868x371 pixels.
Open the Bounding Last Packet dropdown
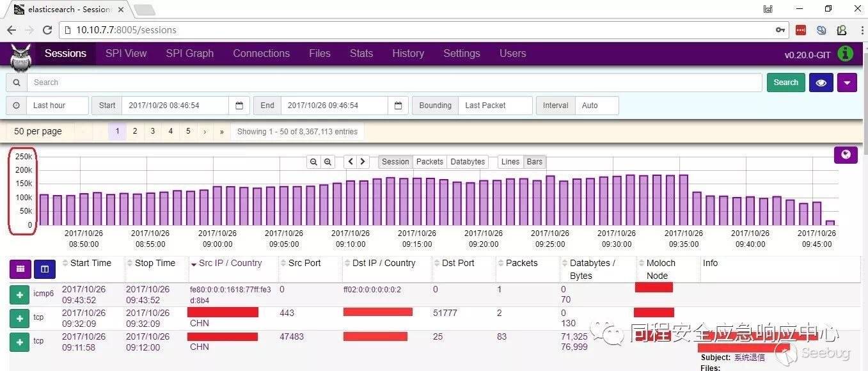[x=494, y=106]
